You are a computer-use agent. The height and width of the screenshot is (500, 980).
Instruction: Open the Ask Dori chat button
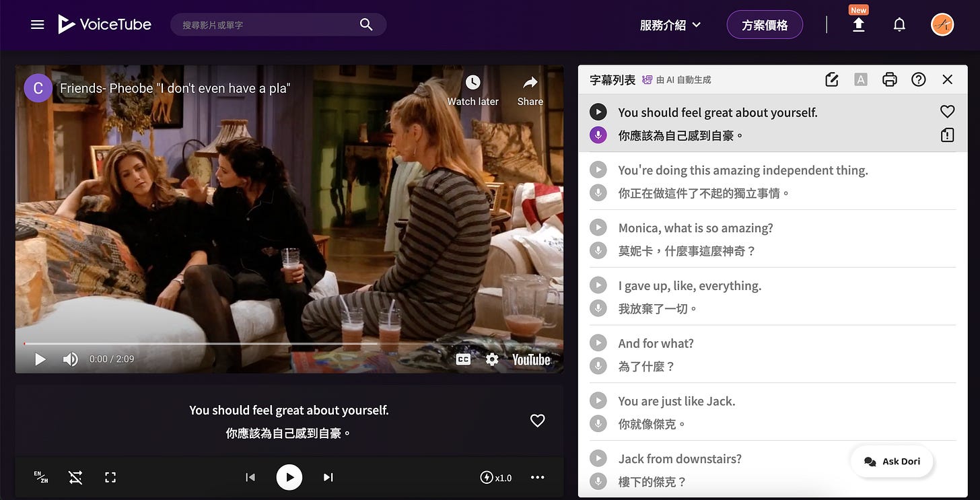(x=892, y=462)
